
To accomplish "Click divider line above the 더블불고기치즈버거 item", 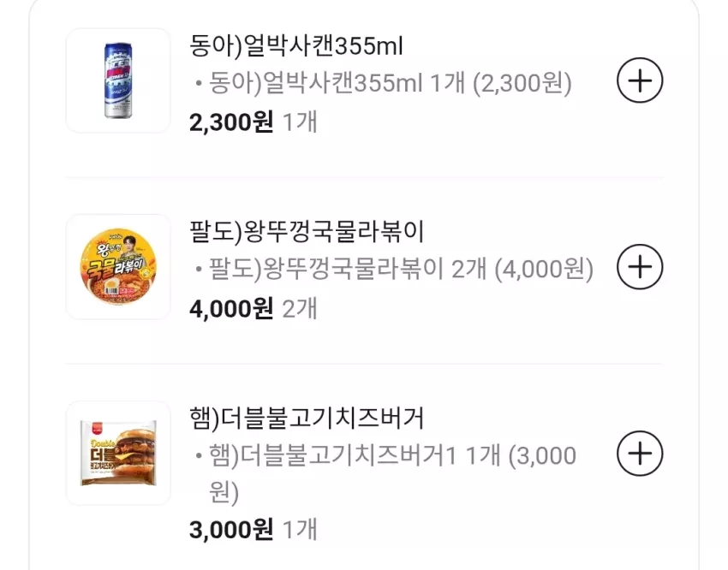I will (x=364, y=364).
